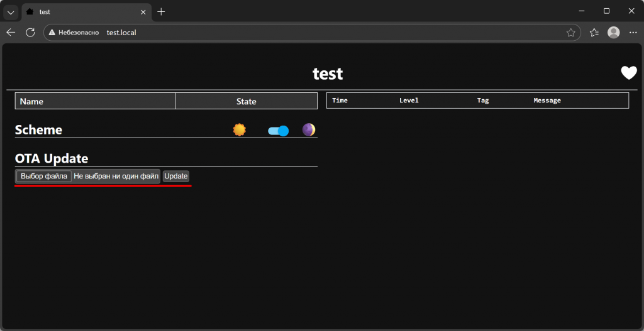Open browser settings three-dots menu
The image size is (644, 331).
coord(633,33)
